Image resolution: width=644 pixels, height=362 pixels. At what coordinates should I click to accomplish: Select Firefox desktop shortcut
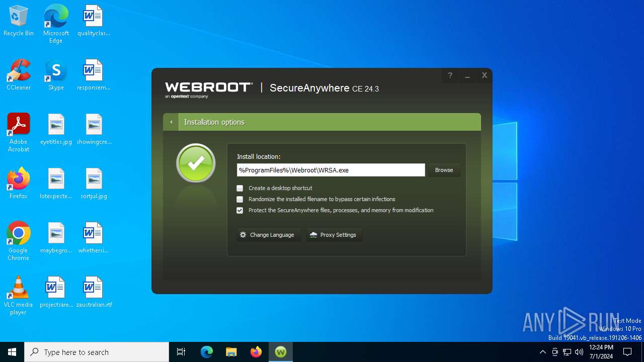[x=19, y=184]
